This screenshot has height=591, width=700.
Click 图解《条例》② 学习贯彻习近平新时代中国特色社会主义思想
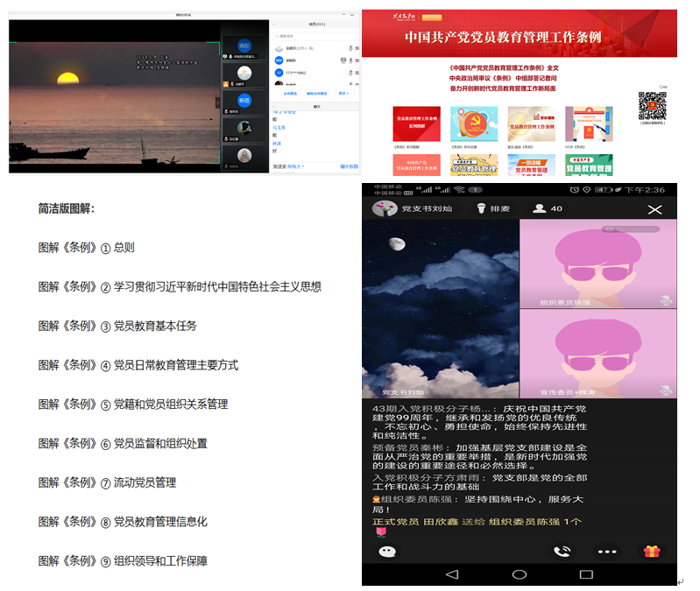[180, 287]
